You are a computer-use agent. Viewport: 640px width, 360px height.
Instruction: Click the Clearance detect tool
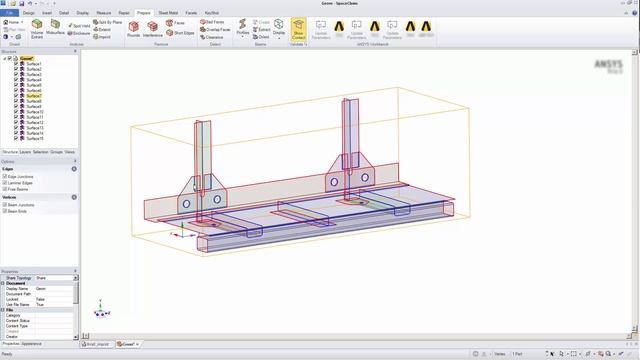click(211, 37)
